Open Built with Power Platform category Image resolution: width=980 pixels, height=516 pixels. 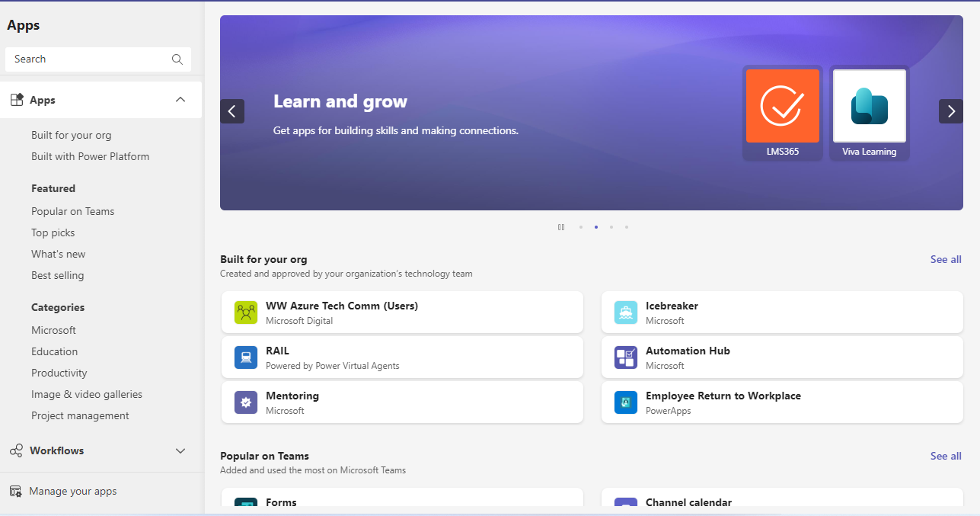91,156
